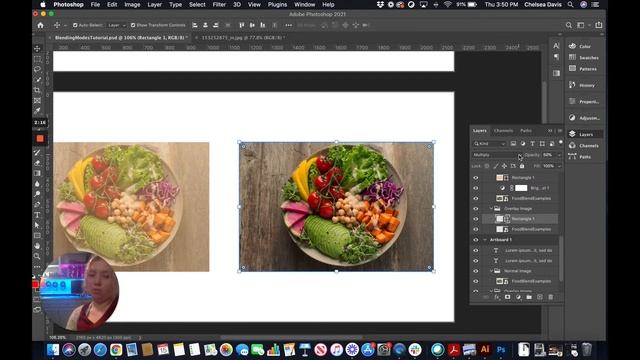Select the Rectangular Marquee tool
This screenshot has width=640, height=360.
37,59
